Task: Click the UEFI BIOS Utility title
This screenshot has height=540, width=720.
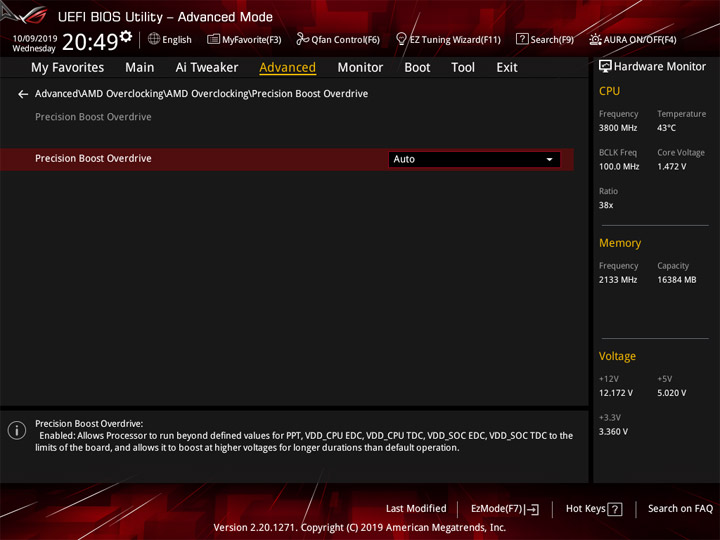Action: [x=165, y=17]
